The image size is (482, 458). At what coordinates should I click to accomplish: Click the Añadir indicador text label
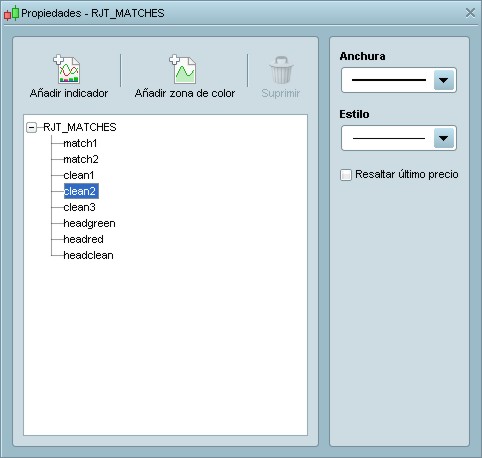(69, 93)
